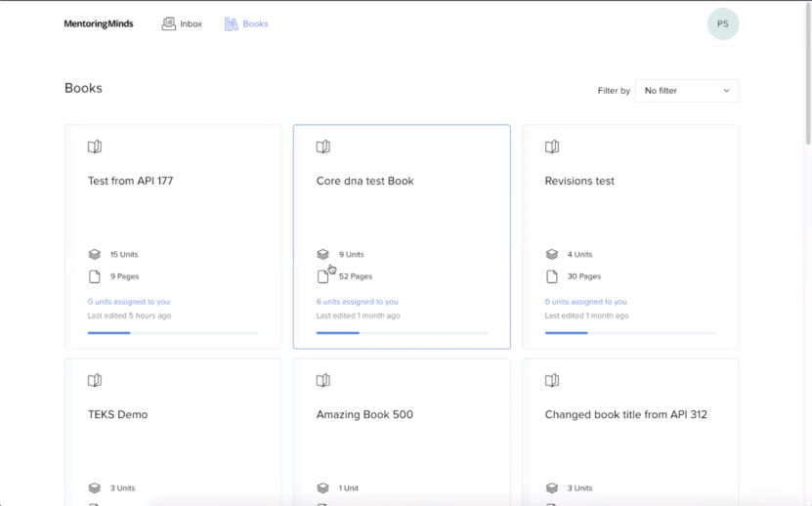Click units stack icon next to 15 Units
This screenshot has width=812, height=506.
point(94,254)
